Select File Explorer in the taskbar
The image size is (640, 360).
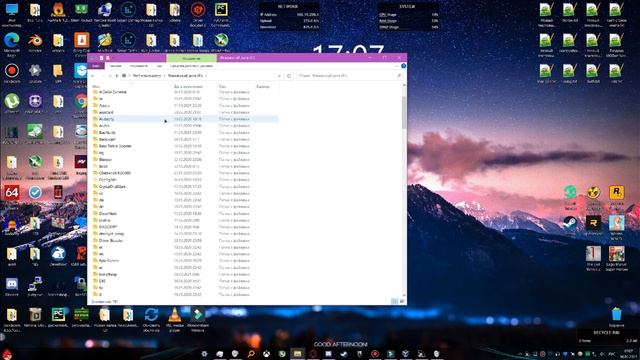[x=297, y=353]
